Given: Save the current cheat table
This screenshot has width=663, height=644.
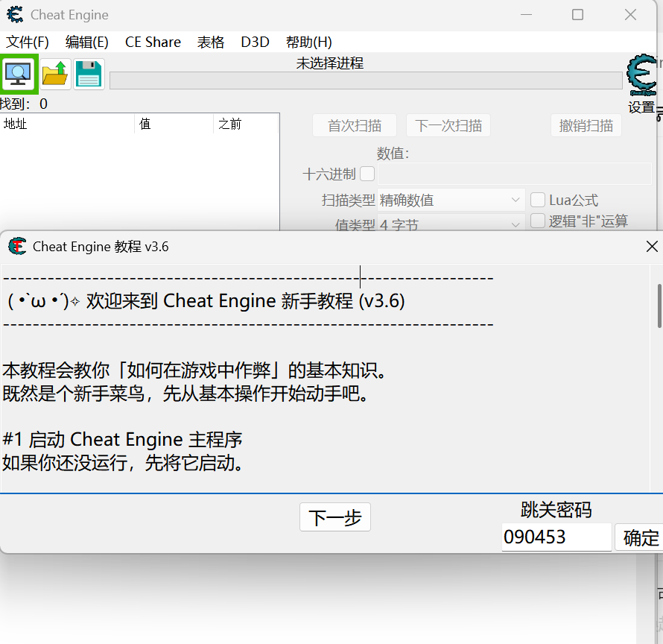Looking at the screenshot, I should click(89, 75).
